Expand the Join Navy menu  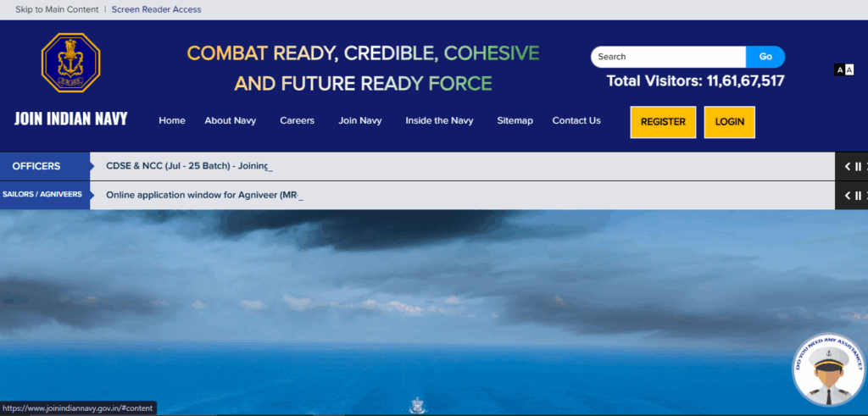pos(359,121)
